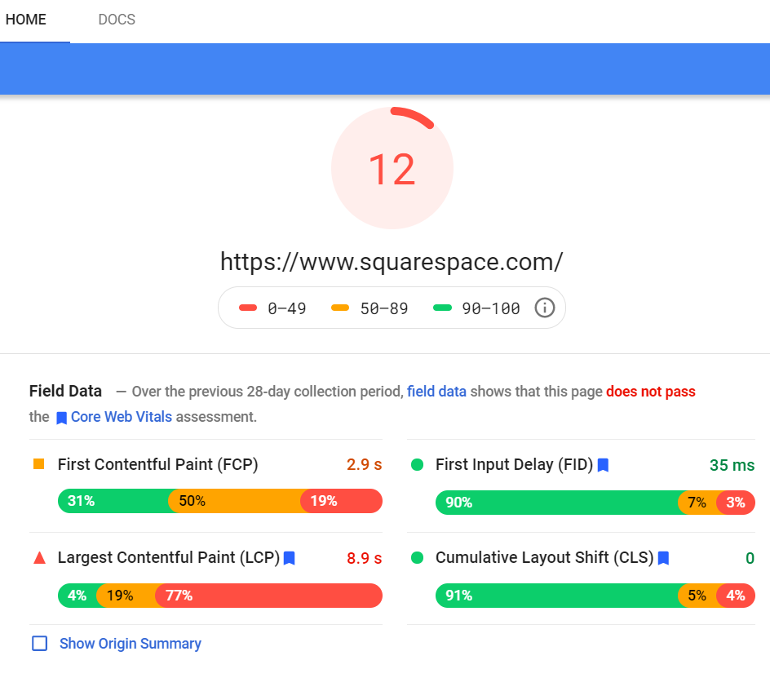Click the orange 50% segment of the FCP bar
Screen dimensions: 770x700
(x=235, y=501)
